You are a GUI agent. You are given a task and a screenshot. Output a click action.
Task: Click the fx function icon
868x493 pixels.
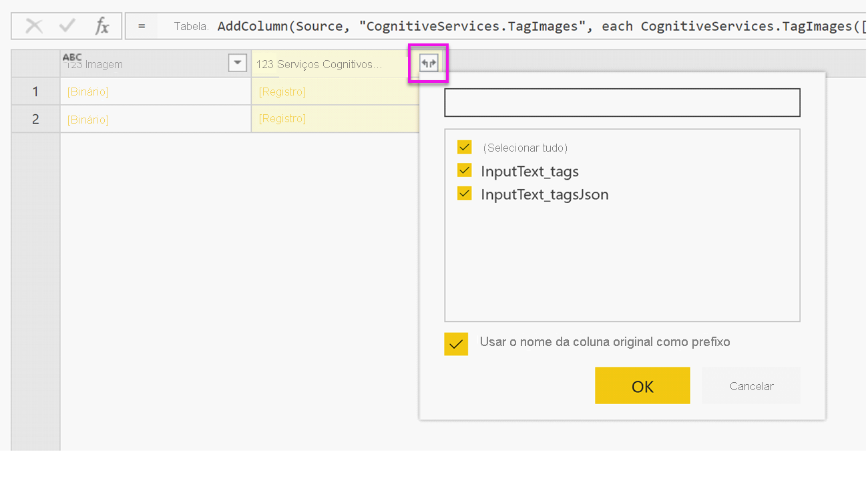[102, 26]
